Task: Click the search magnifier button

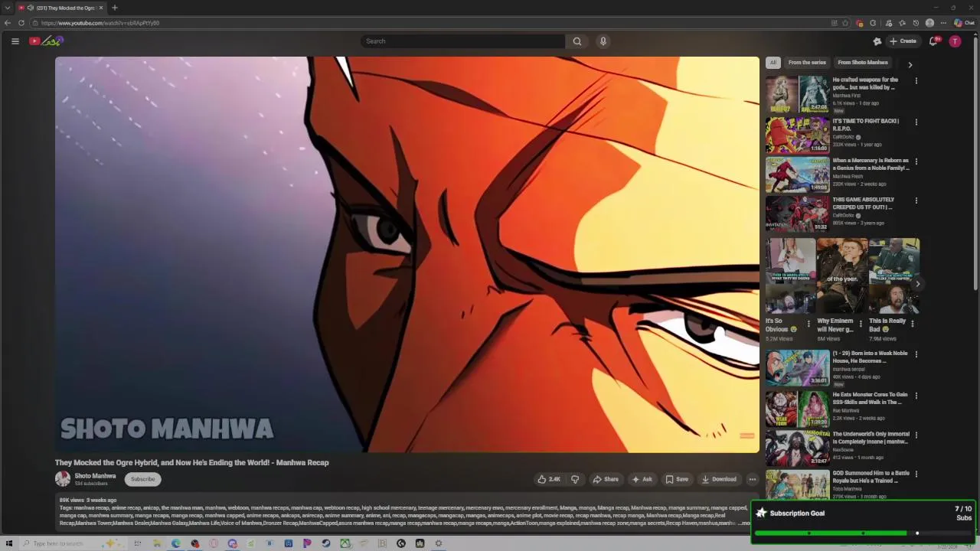Action: tap(577, 41)
